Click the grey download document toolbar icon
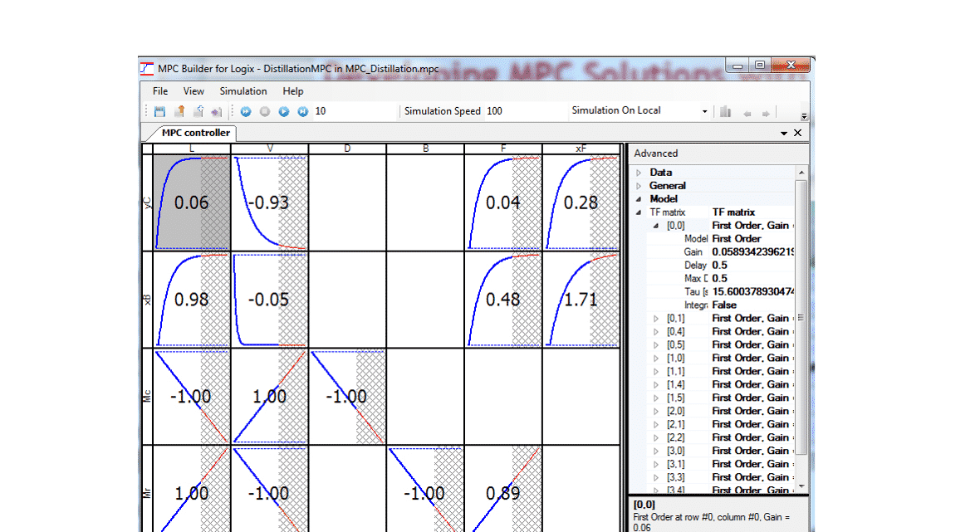 point(198,111)
